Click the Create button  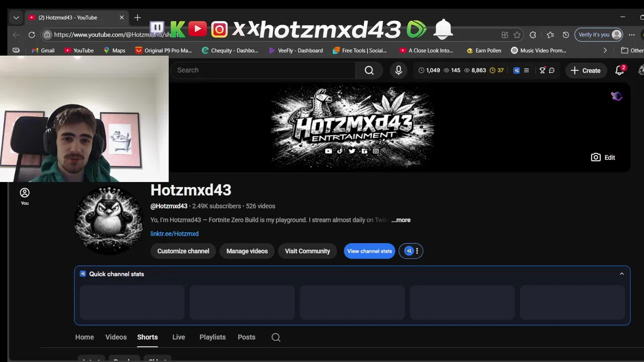pos(586,70)
